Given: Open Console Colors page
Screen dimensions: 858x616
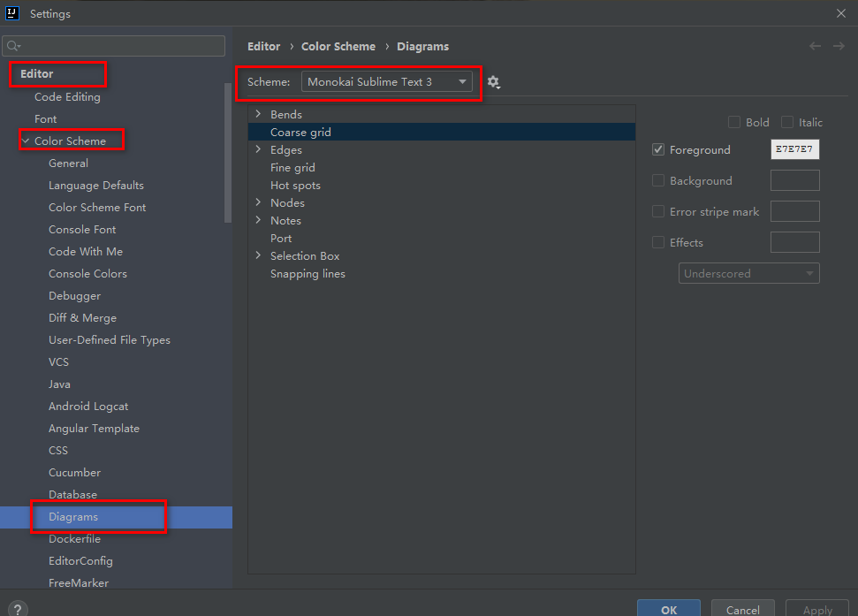Looking at the screenshot, I should click(87, 274).
